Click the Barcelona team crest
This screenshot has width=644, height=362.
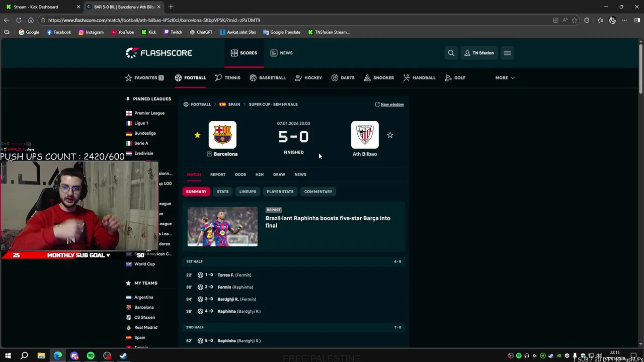click(x=222, y=135)
